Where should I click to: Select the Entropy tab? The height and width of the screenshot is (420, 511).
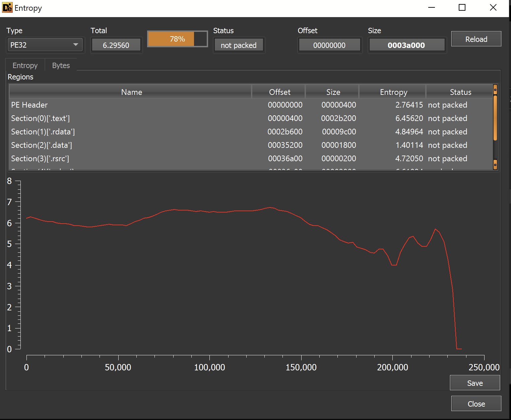pos(25,65)
